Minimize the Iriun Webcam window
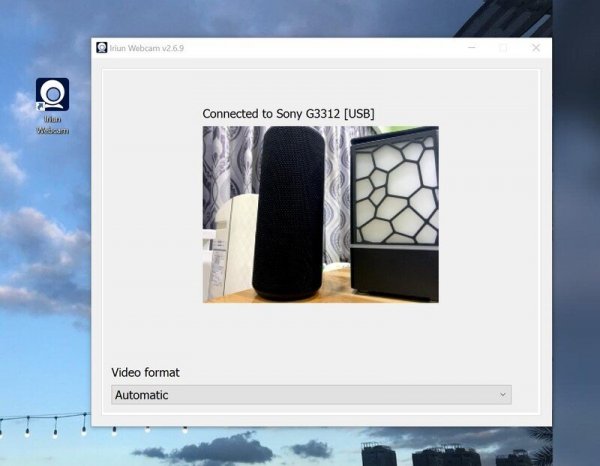 click(469, 47)
